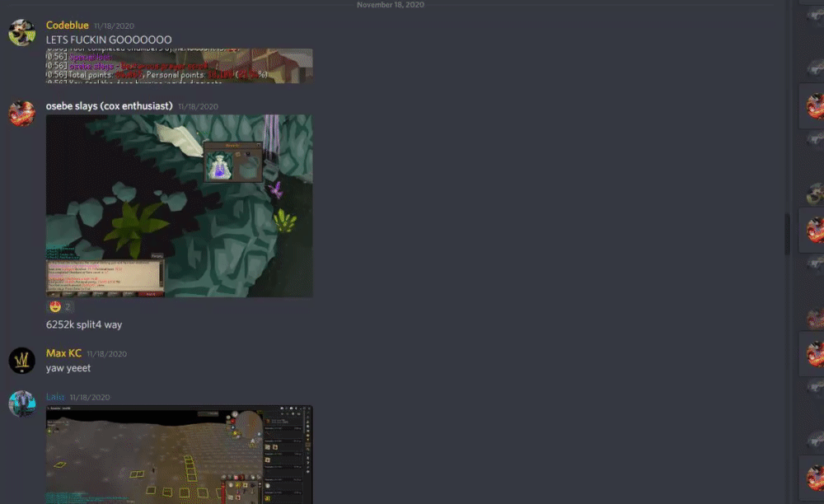Select the osebe slays (cox enthusiast) username
Viewport: 824px width, 504px height.
tap(109, 106)
